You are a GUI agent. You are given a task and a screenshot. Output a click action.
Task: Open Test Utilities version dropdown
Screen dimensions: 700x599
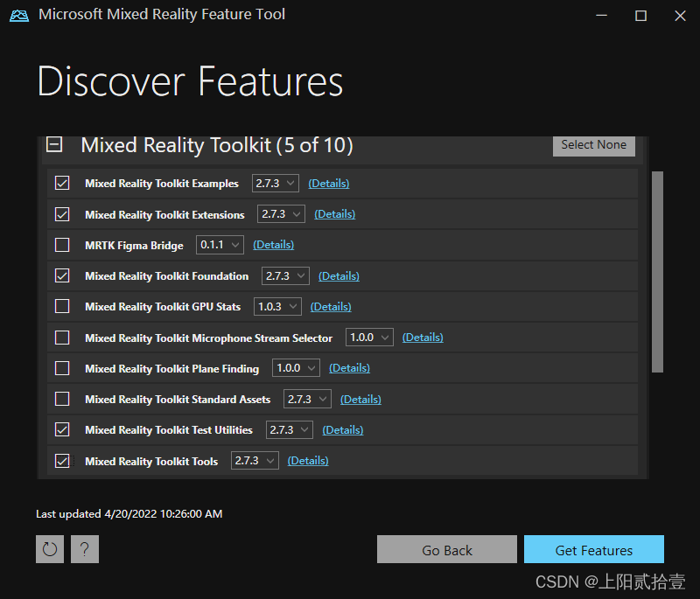click(290, 430)
